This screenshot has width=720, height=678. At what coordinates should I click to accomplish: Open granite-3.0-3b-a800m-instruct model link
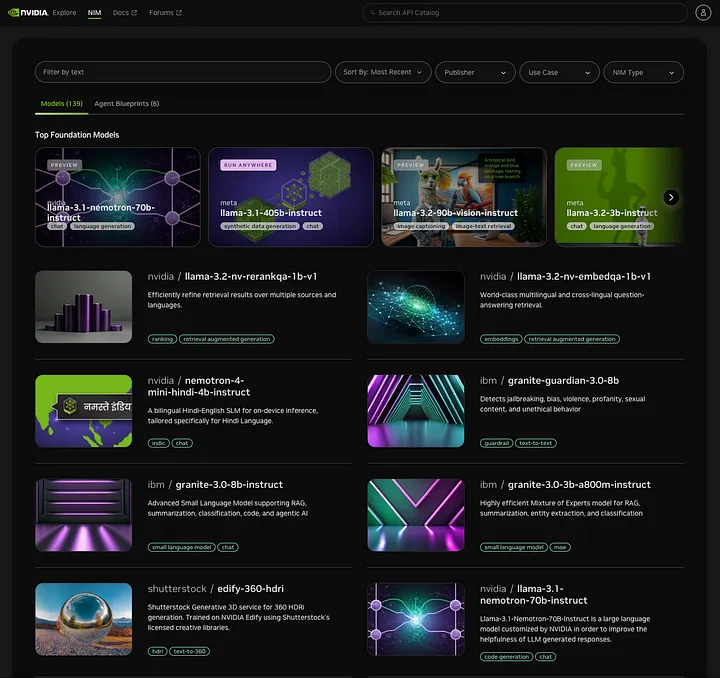click(579, 485)
